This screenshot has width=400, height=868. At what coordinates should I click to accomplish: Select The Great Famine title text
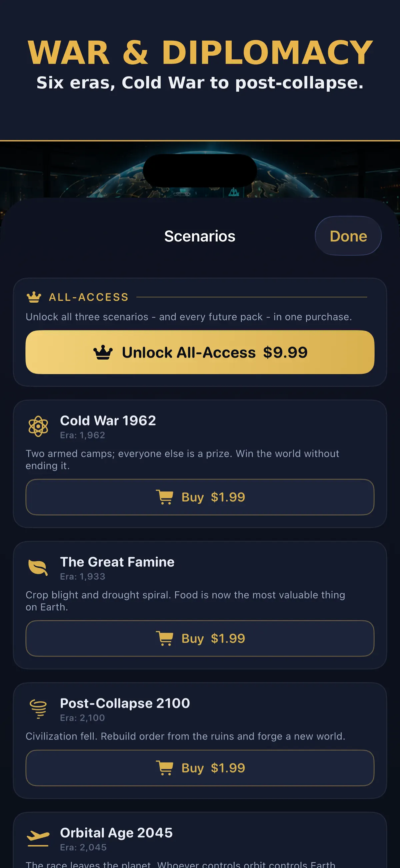tap(117, 562)
